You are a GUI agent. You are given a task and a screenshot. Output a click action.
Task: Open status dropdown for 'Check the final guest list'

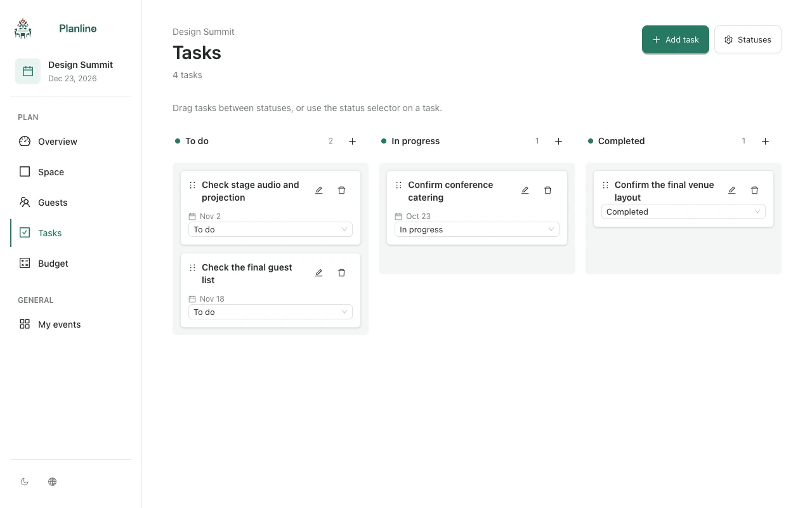click(x=270, y=312)
